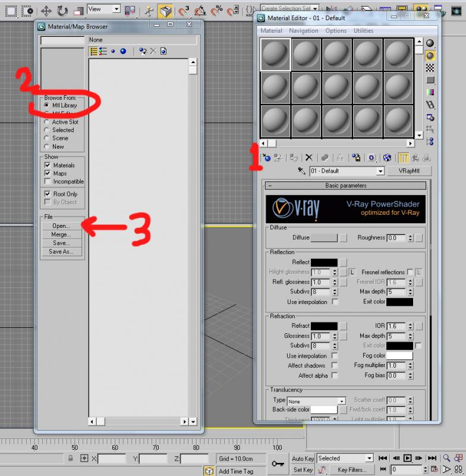Toggle Show End Result icon
The image size is (466, 476).
[x=404, y=158]
